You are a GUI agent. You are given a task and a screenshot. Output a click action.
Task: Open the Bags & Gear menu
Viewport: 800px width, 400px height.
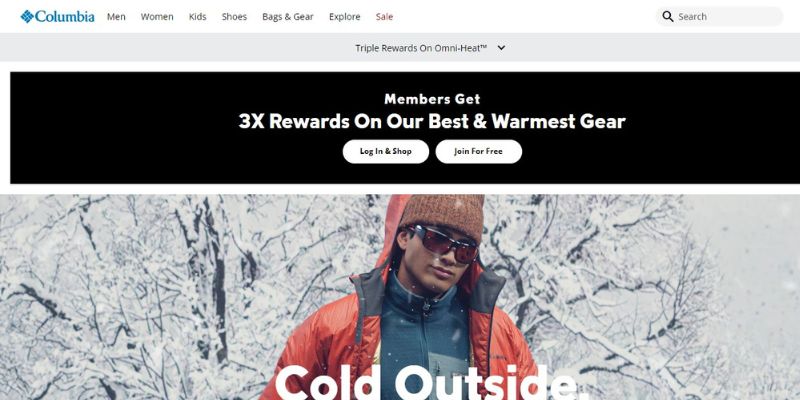click(x=288, y=16)
